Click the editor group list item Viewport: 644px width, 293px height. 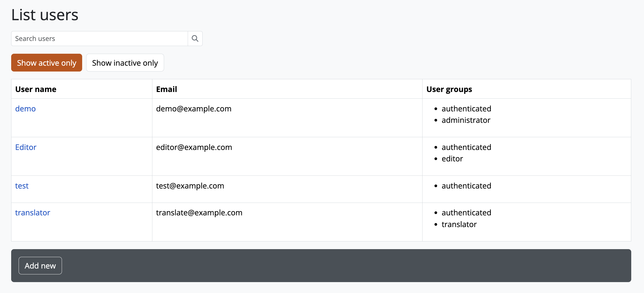[x=452, y=159]
